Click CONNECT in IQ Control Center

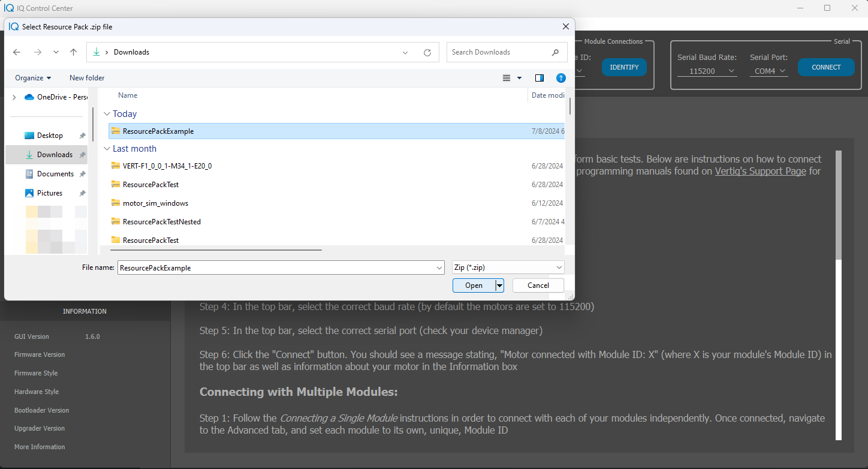click(826, 67)
